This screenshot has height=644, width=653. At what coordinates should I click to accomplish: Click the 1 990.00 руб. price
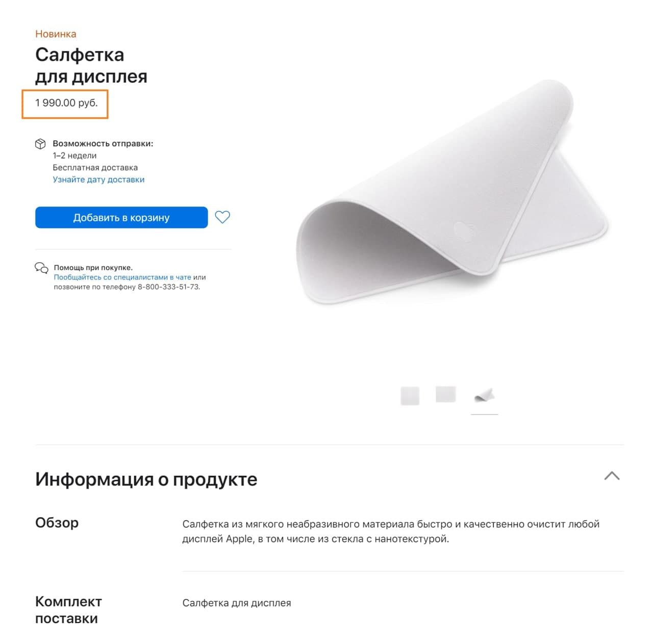[66, 103]
